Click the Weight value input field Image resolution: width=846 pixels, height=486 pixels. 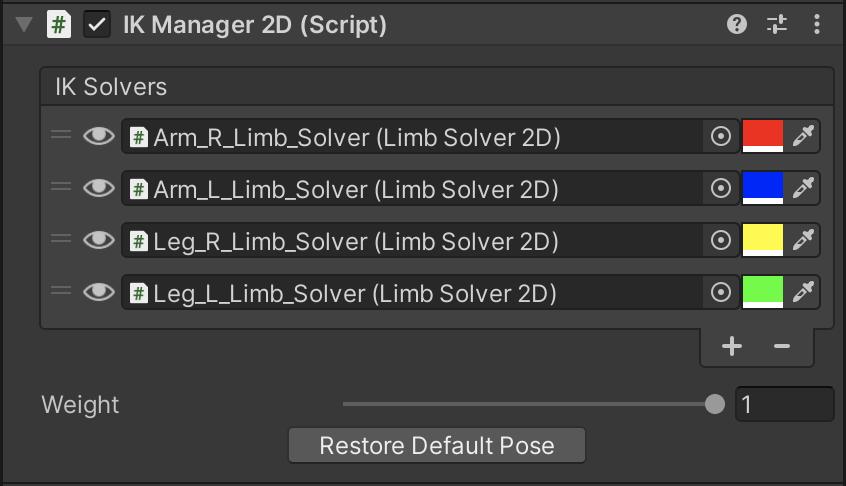(x=784, y=404)
